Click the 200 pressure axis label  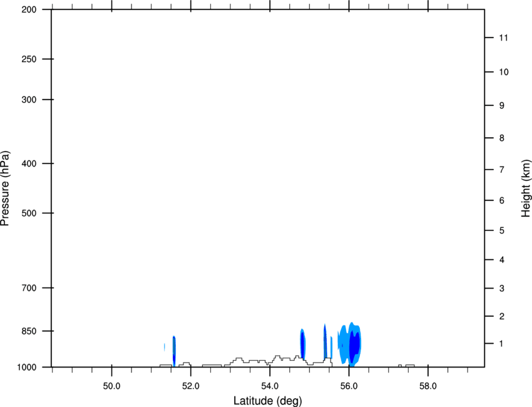[x=29, y=9]
